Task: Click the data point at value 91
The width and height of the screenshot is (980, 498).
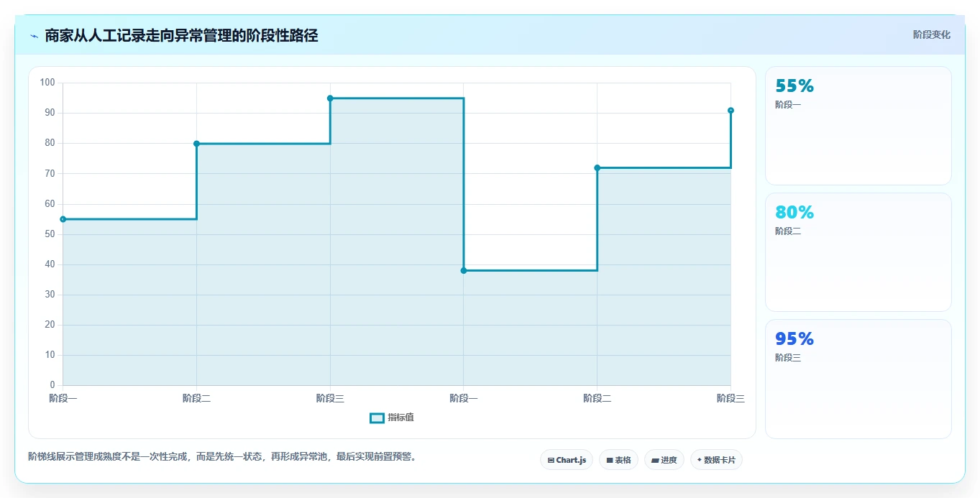Action: 731,111
